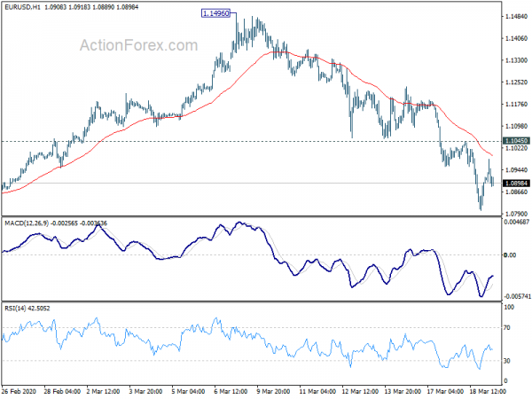532x399 pixels.
Task: Click the 1.14060 price axis value
Action: tap(516, 38)
